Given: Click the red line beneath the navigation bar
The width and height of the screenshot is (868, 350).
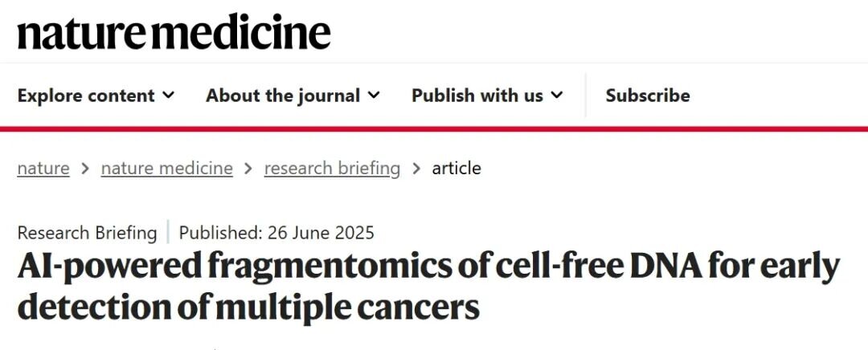Looking at the screenshot, I should (434, 128).
